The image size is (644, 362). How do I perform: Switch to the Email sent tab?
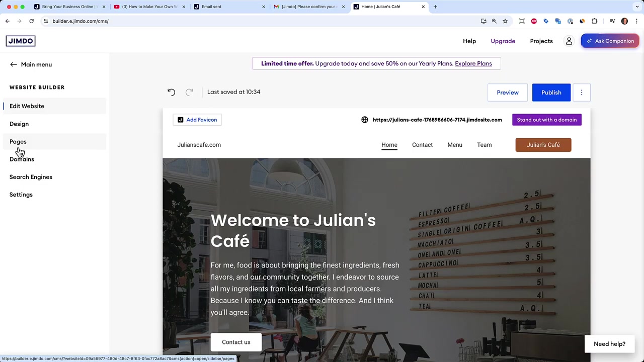(229, 7)
